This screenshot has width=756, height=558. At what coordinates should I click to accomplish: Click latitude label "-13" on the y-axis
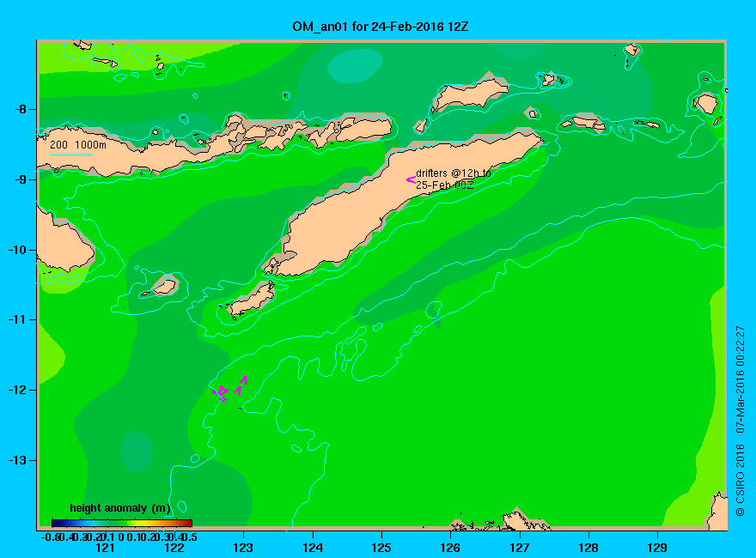pyautogui.click(x=17, y=460)
